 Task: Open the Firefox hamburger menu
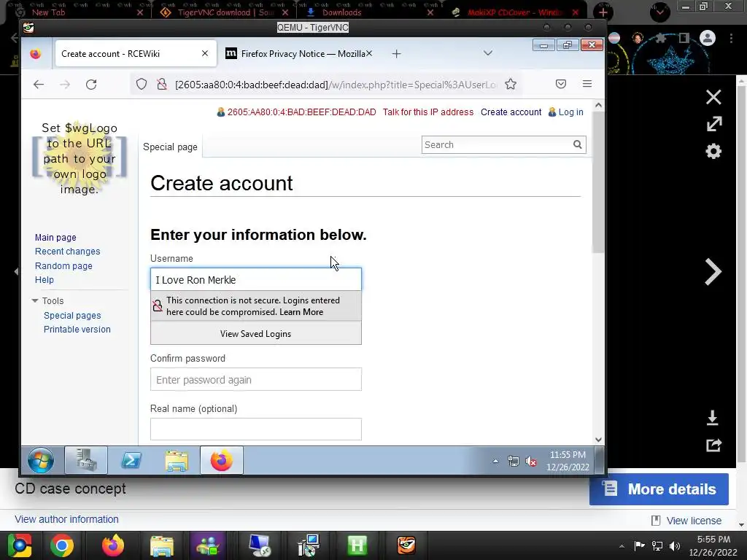587,84
